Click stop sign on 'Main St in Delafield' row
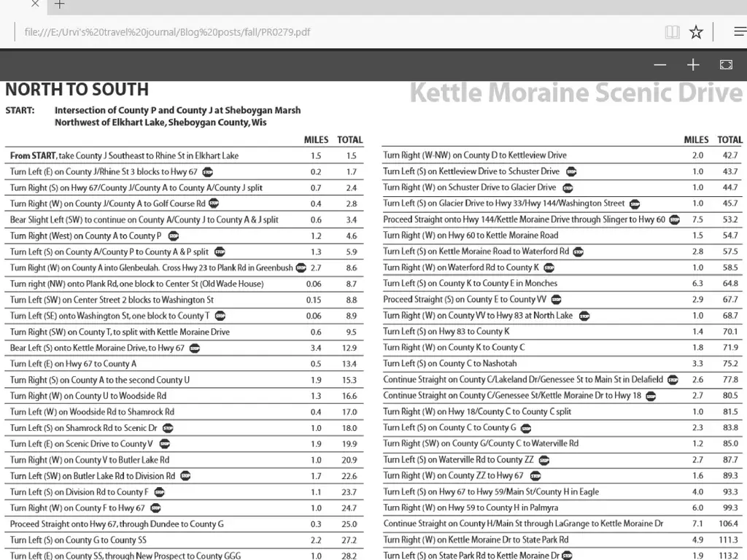Viewport: 747px width, 560px height. point(673,380)
